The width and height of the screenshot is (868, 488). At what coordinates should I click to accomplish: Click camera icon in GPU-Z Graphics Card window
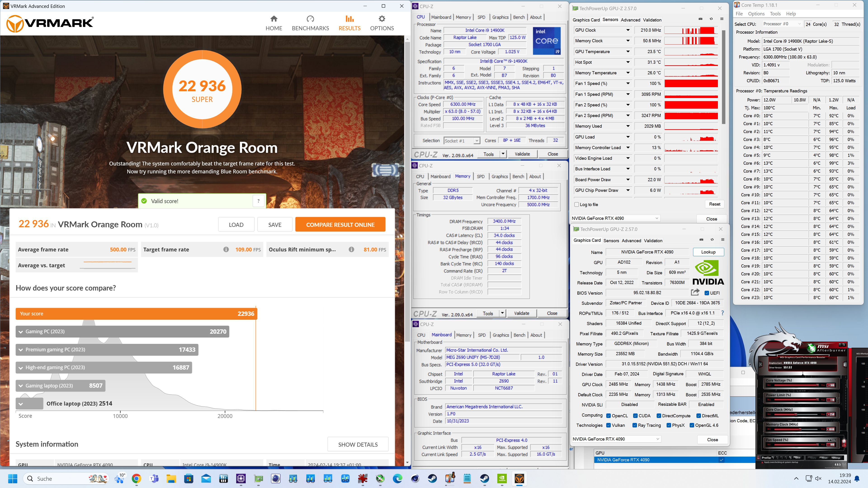coord(702,240)
